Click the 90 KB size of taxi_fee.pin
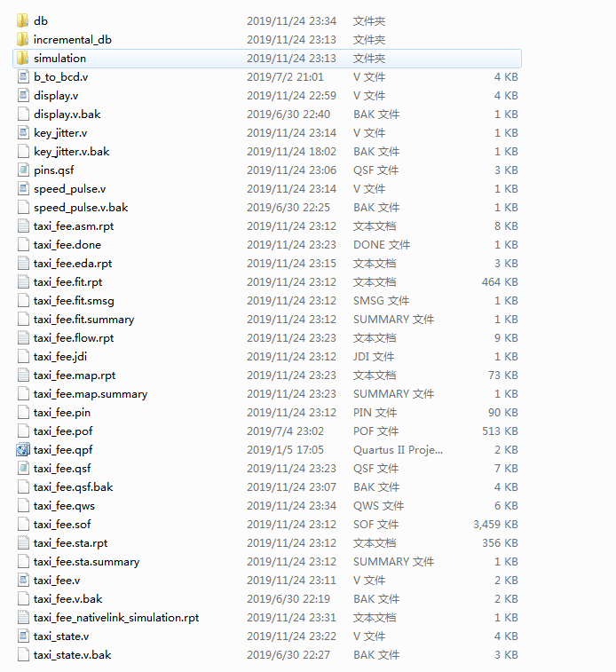The image size is (616, 672). 503,412
